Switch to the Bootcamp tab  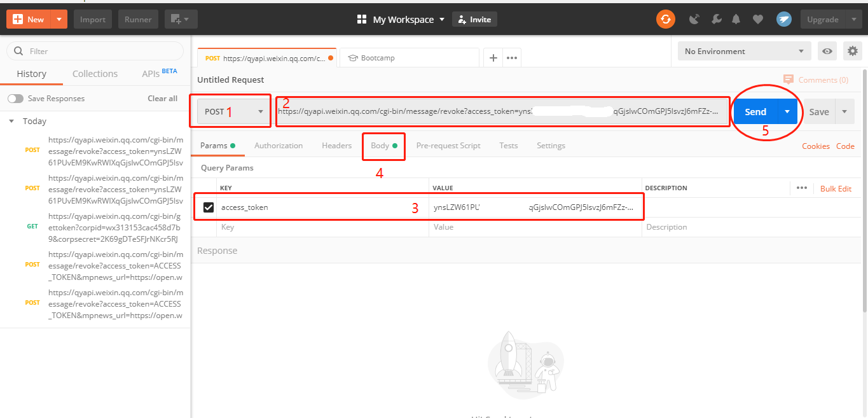[409, 57]
